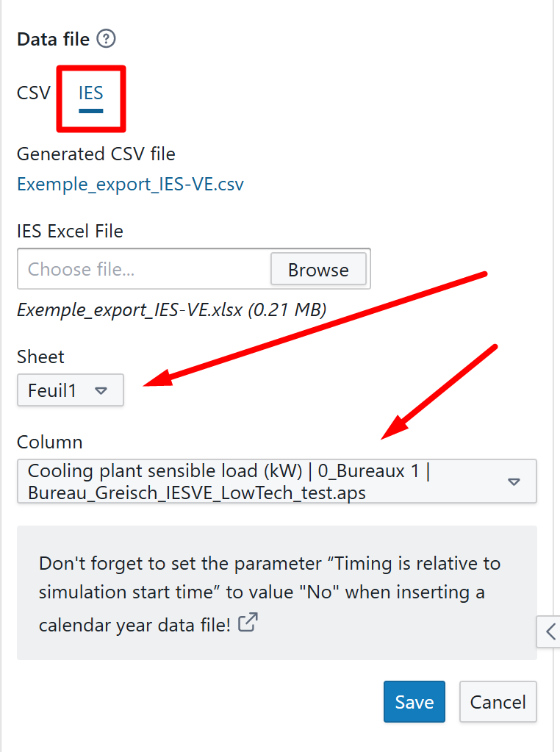Click the Sheet label
The width and height of the screenshot is (560, 752).
coord(40,357)
